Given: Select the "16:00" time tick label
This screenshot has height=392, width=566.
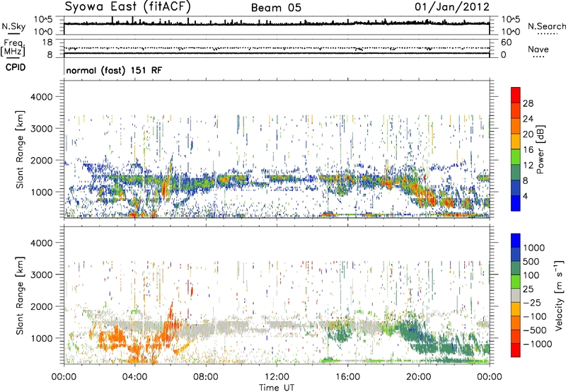Looking at the screenshot, I should 347,377.
